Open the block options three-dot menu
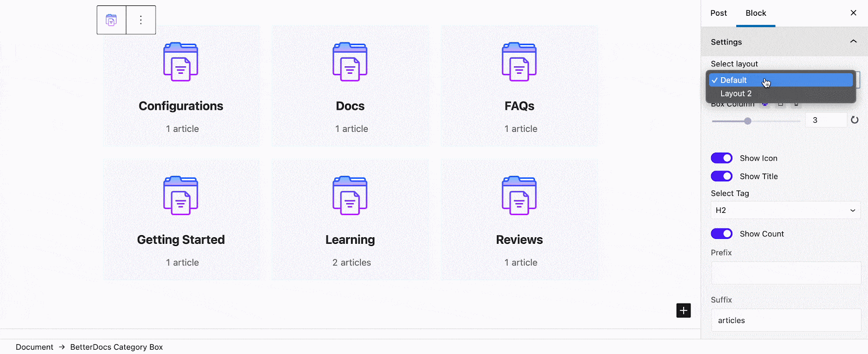Image resolution: width=868 pixels, height=354 pixels. [141, 20]
